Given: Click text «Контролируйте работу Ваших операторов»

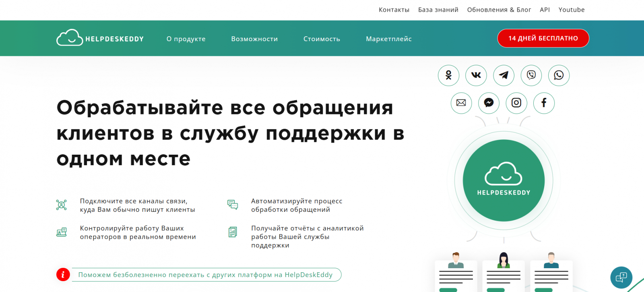Looking at the screenshot, I should pyautogui.click(x=138, y=233).
